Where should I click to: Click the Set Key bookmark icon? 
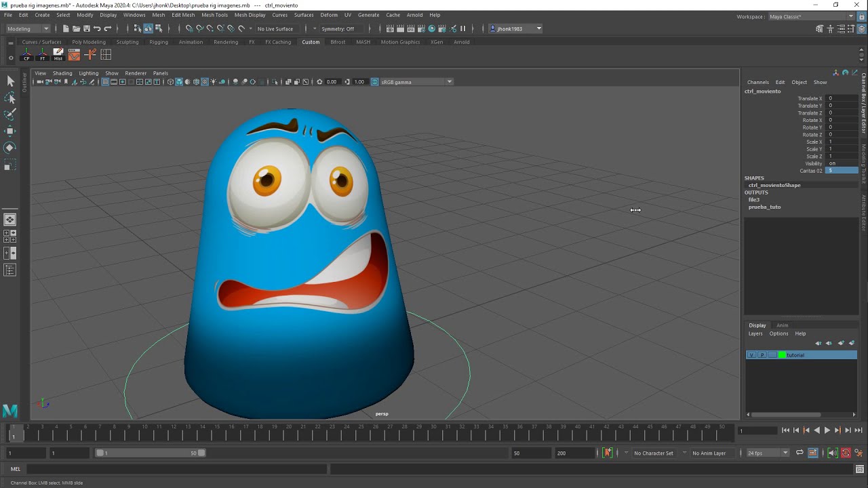pyautogui.click(x=607, y=453)
